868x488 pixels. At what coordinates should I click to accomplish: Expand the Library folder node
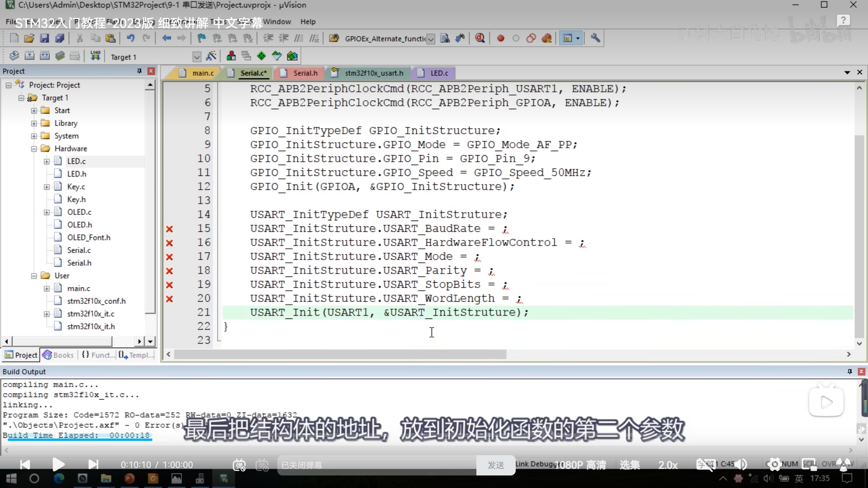click(x=34, y=123)
